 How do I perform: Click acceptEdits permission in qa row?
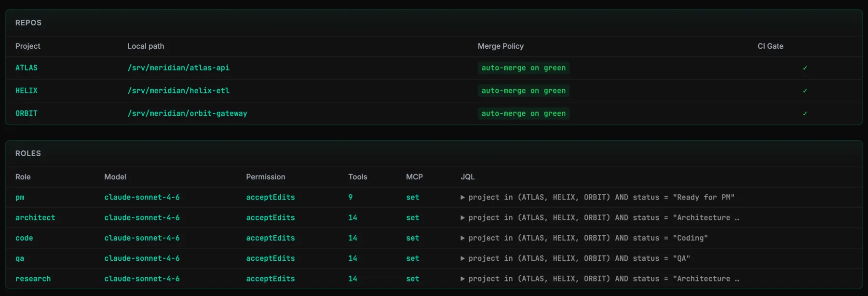coord(271,258)
